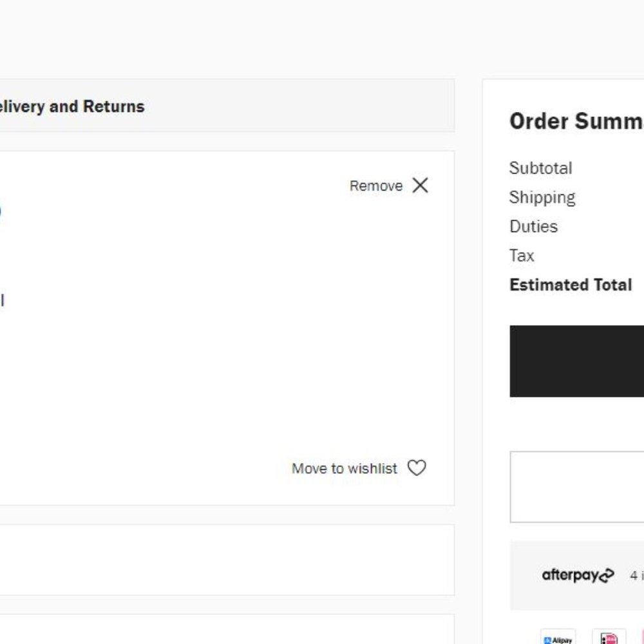
Task: Click the Subtotal label
Action: click(540, 168)
